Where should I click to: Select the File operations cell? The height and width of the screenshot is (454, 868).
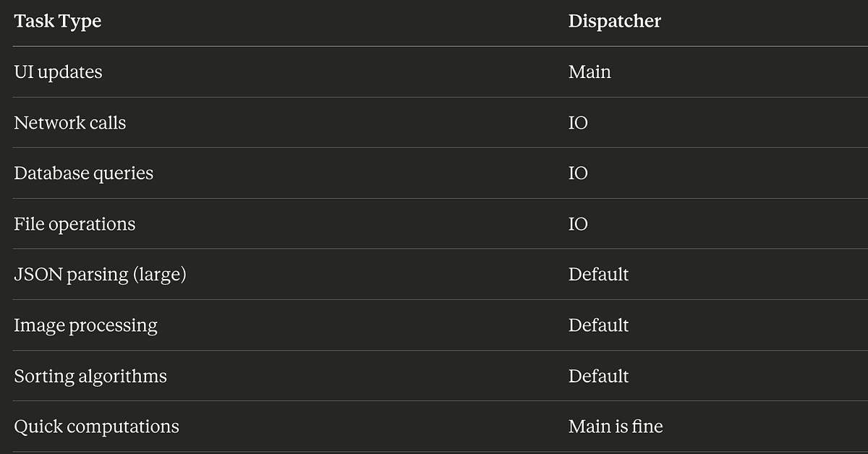coord(75,224)
